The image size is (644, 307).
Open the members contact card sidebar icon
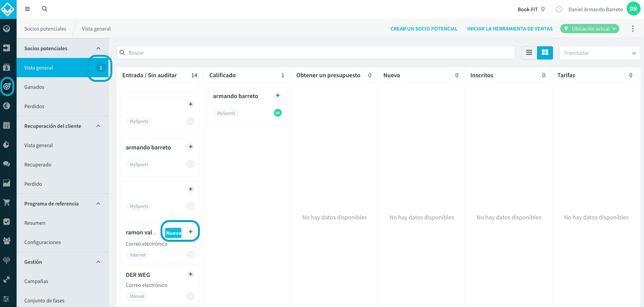[x=7, y=67]
